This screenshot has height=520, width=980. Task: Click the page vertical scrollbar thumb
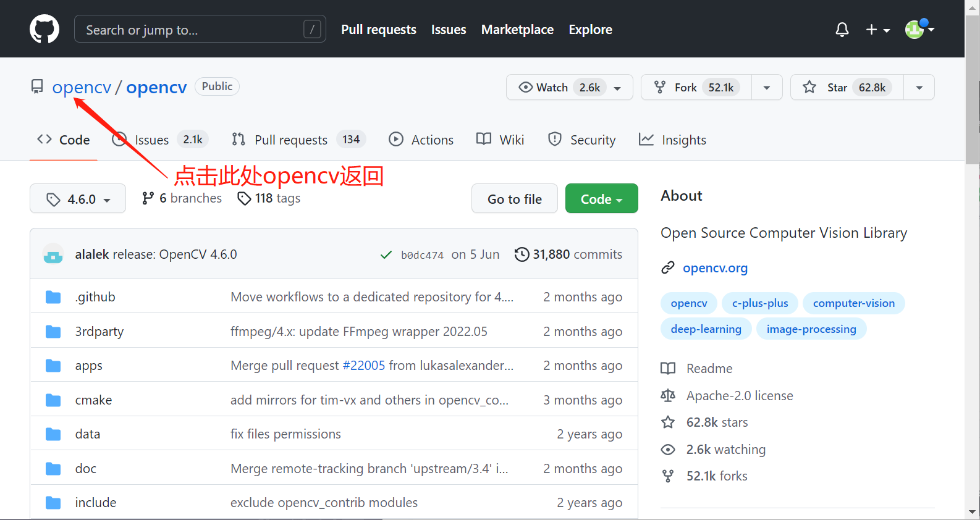[x=972, y=90]
